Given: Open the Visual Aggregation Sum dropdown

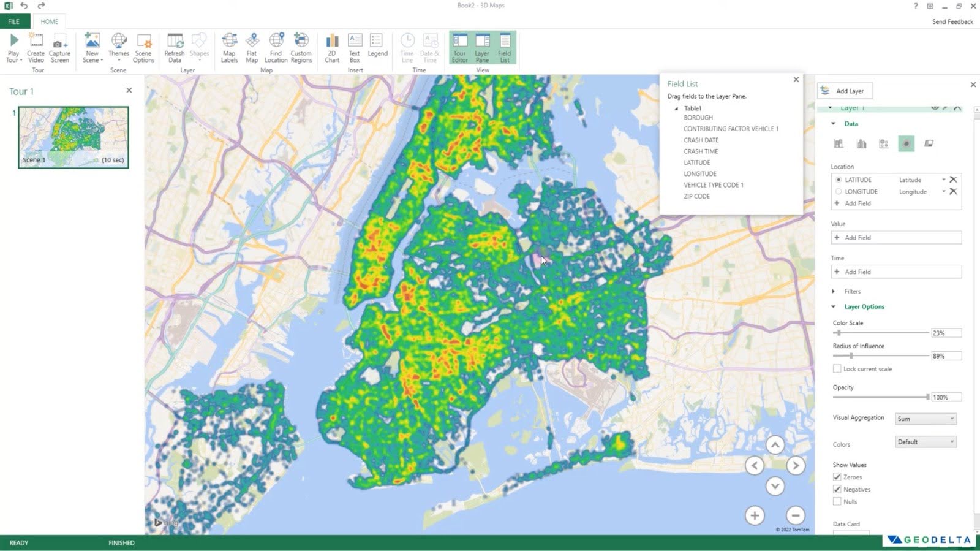Looking at the screenshot, I should pyautogui.click(x=925, y=419).
